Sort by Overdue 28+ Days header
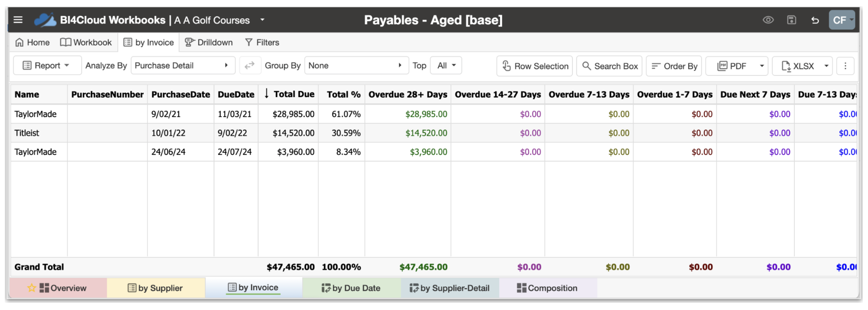 tap(408, 95)
